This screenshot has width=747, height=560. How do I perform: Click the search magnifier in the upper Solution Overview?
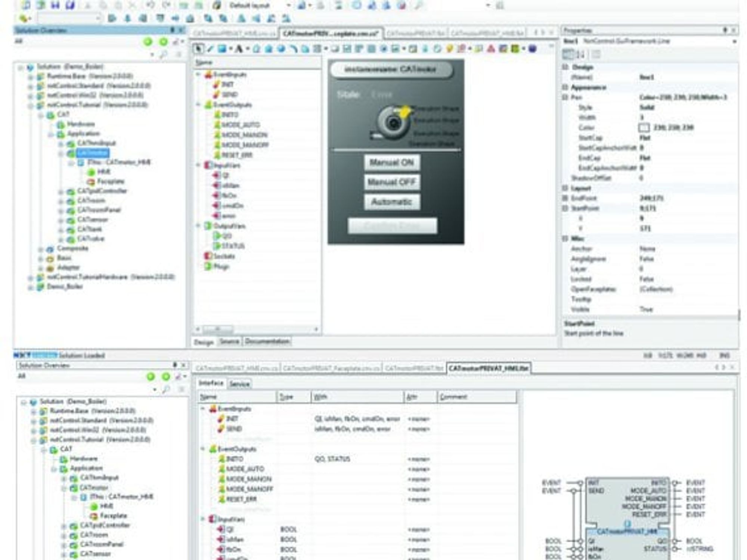163,55
